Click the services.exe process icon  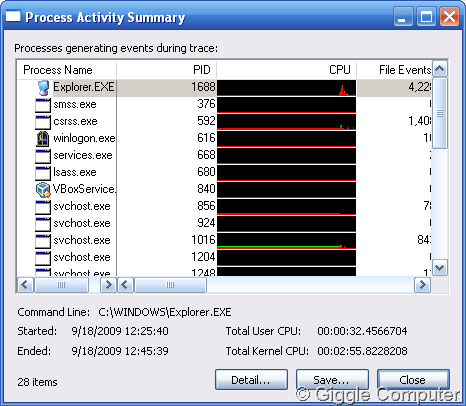(x=43, y=156)
